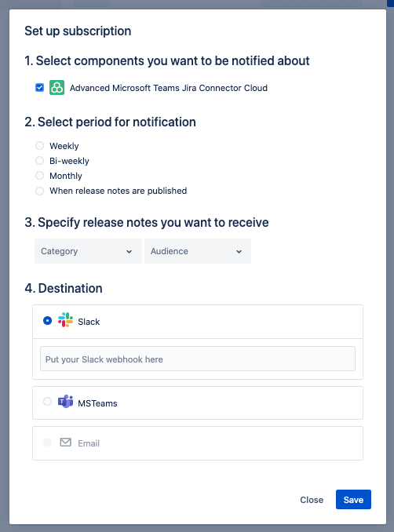This screenshot has width=394, height=532.
Task: Click the Category dropdown chevron arrow
Action: pos(129,251)
